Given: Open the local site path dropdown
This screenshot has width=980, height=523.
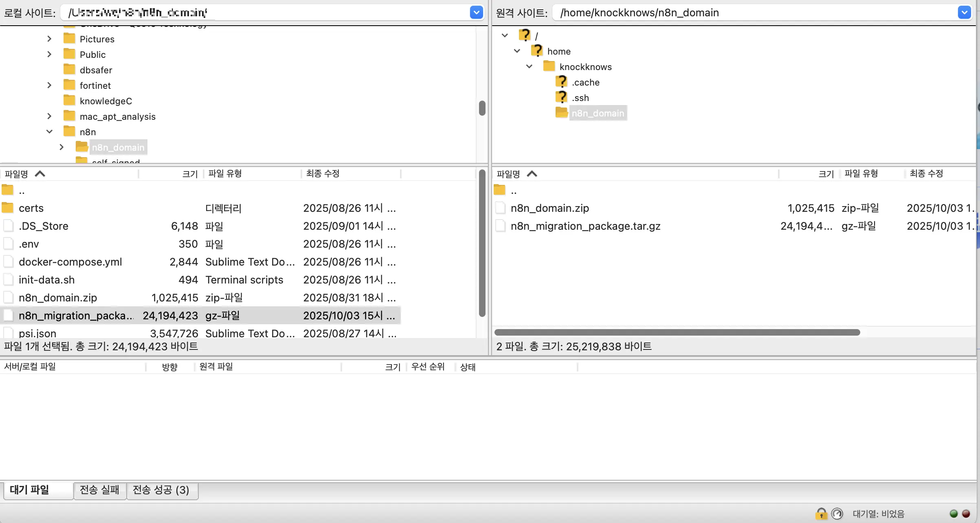Looking at the screenshot, I should 476,13.
